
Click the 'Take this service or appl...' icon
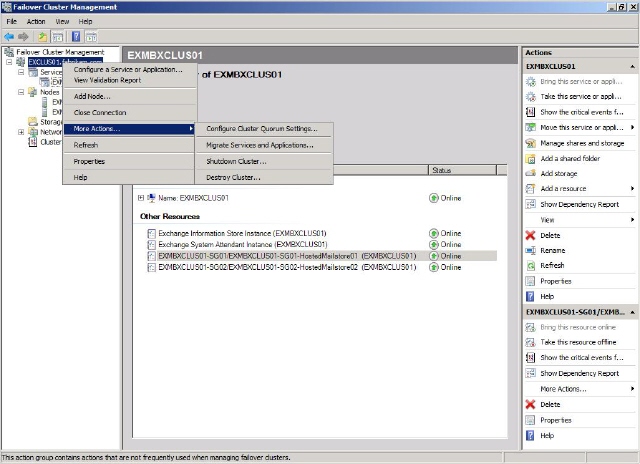[x=530, y=97]
